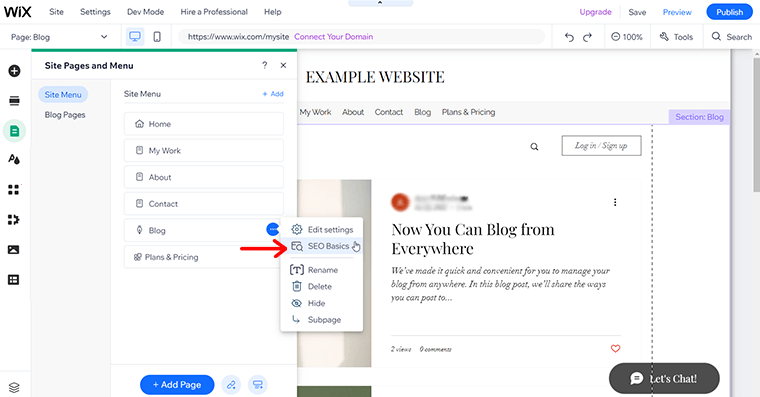Viewport: 760px width, 397px height.
Task: Click the + Add Page button
Action: pyautogui.click(x=177, y=384)
